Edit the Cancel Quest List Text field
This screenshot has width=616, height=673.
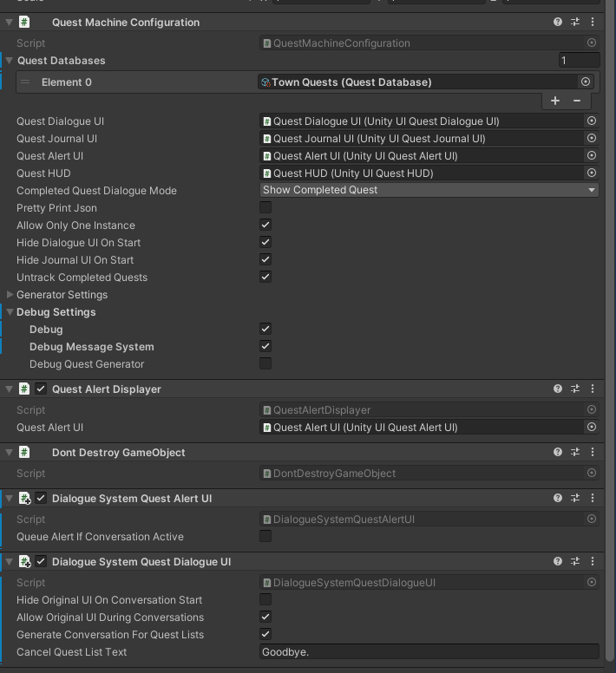[x=429, y=651]
